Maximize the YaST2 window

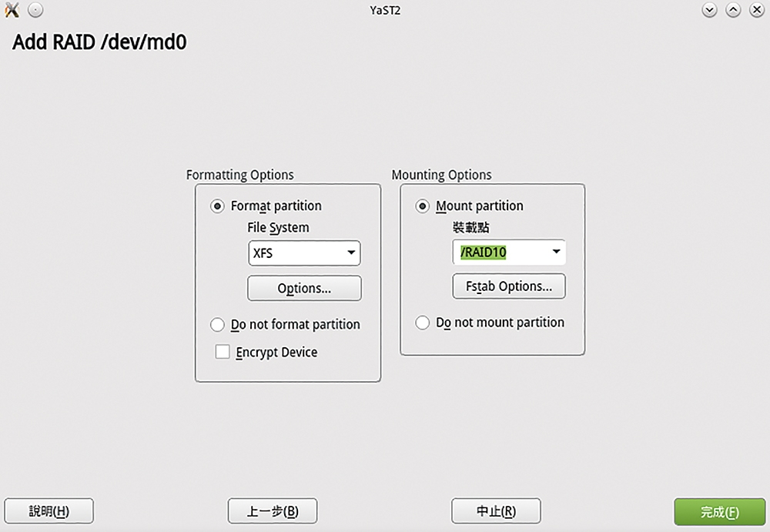tap(733, 11)
